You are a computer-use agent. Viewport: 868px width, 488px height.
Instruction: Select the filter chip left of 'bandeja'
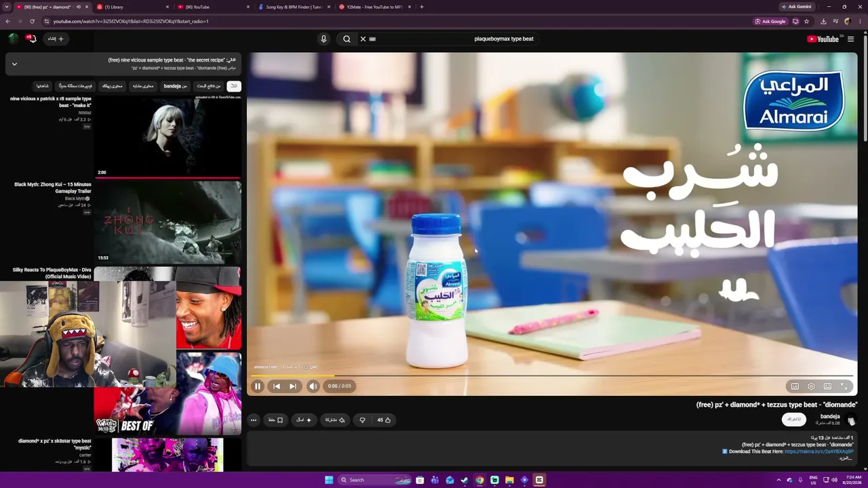143,86
